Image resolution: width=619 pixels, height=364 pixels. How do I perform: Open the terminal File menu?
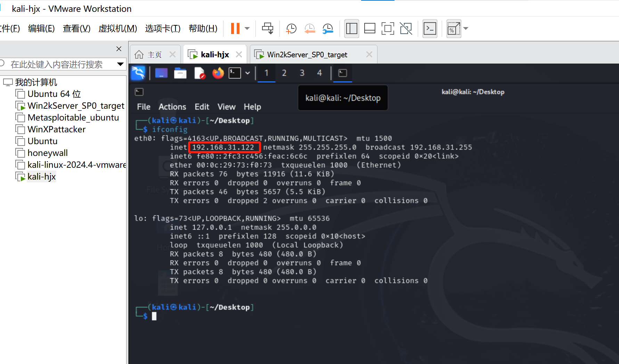click(144, 107)
